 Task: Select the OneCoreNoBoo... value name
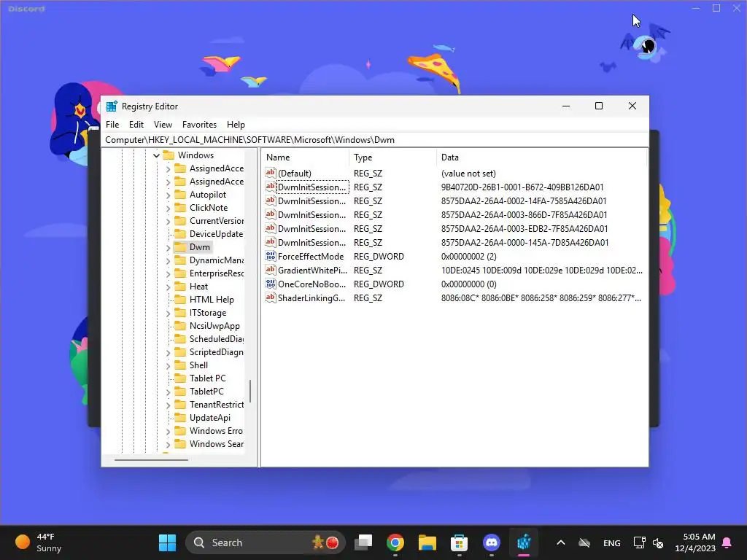coord(312,284)
